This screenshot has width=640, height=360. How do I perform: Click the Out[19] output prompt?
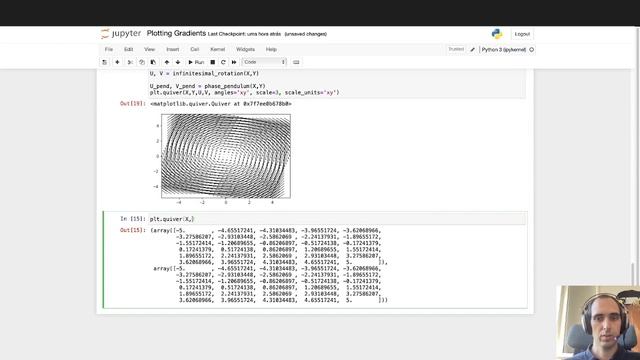coord(133,104)
